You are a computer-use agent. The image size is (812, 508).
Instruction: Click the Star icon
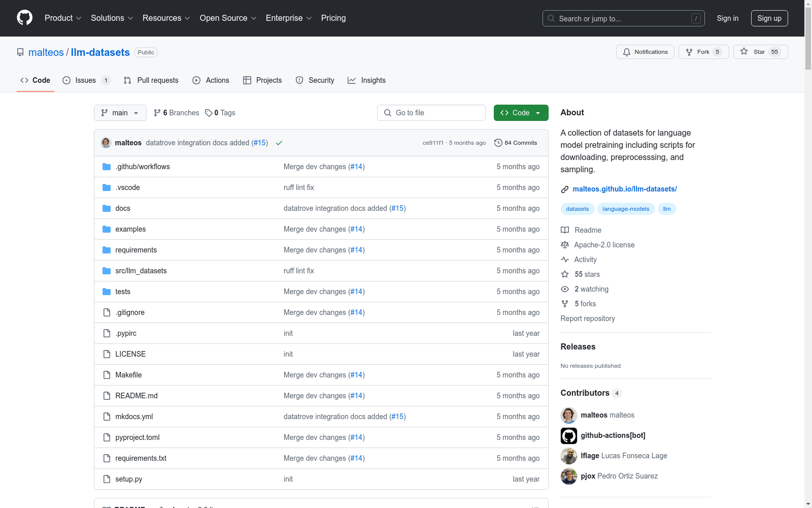pyautogui.click(x=744, y=51)
